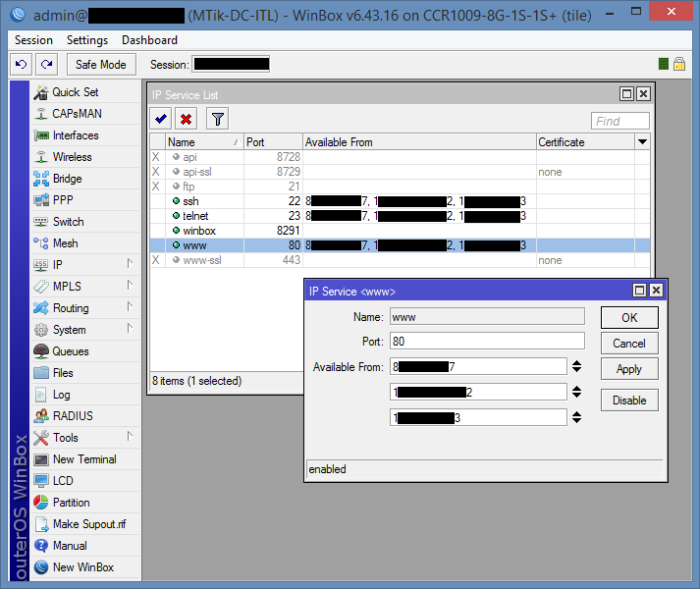Open the CAPsMAN menu

[84, 114]
